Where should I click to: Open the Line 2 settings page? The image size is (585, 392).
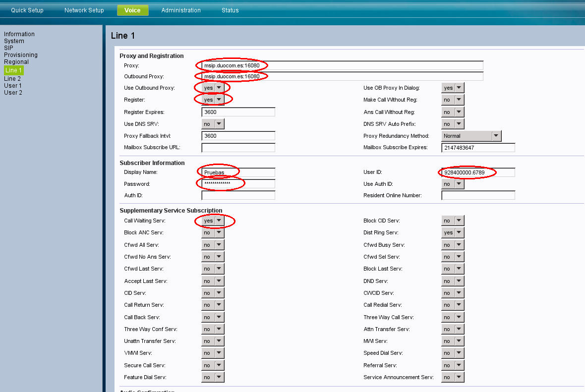[12, 79]
